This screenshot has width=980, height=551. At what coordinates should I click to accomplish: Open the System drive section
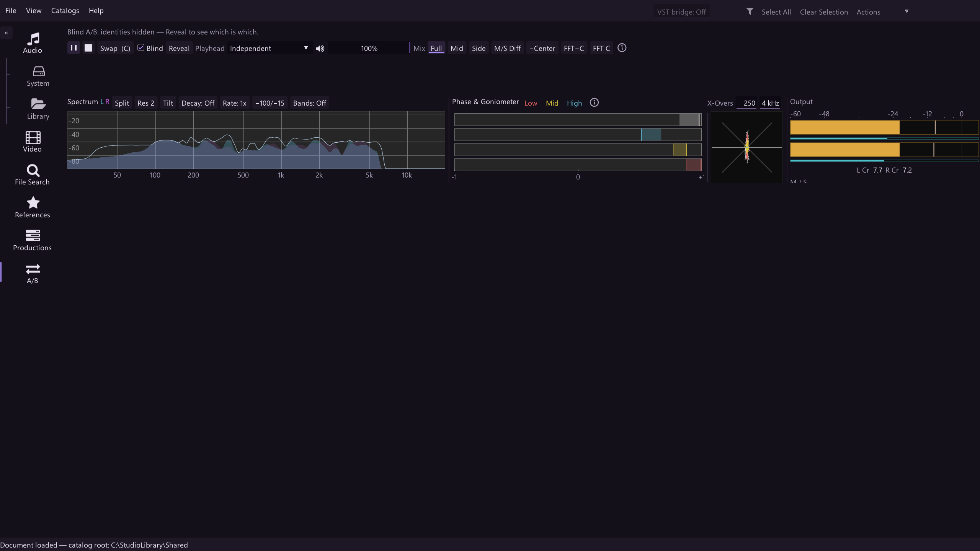coord(38,76)
